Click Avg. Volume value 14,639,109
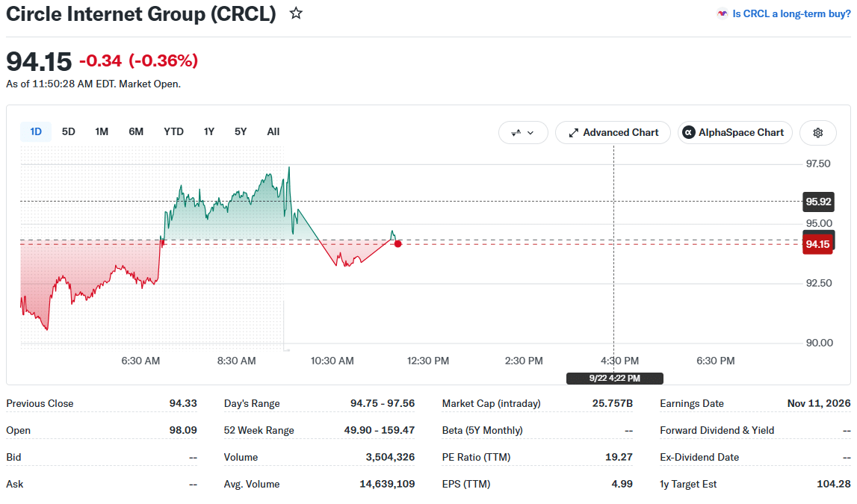 click(x=387, y=484)
